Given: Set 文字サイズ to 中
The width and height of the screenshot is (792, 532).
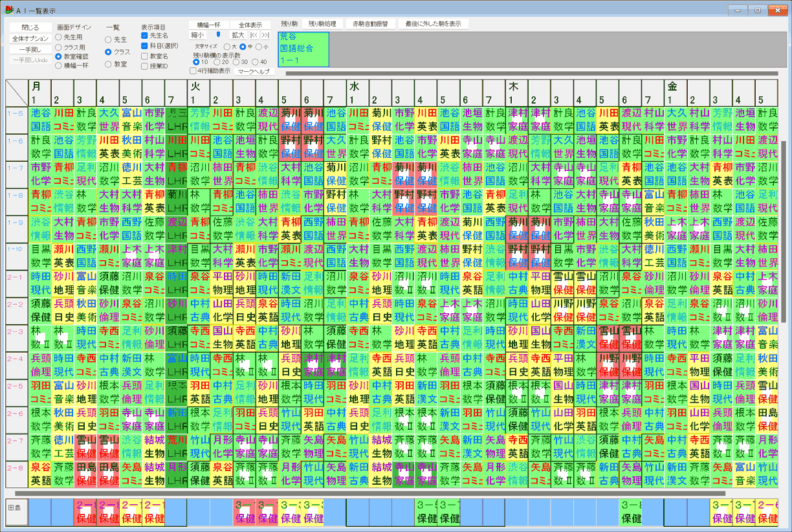Looking at the screenshot, I should point(247,47).
